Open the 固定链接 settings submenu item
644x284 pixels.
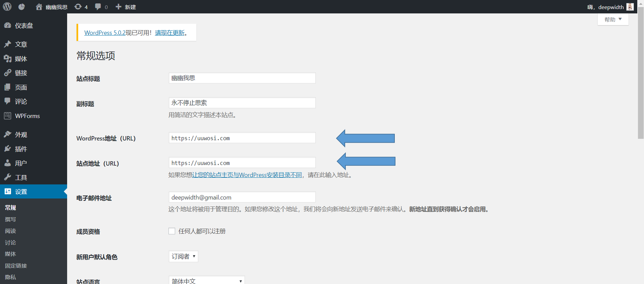16,266
